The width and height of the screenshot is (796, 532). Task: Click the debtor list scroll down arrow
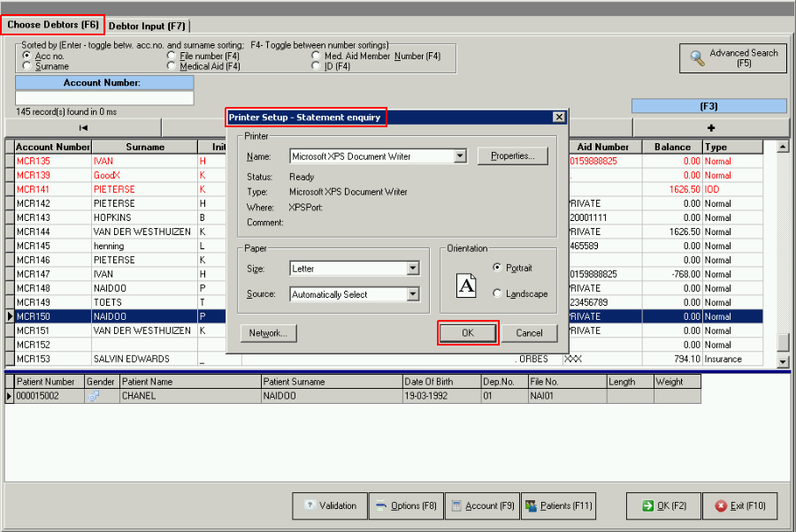click(782, 361)
